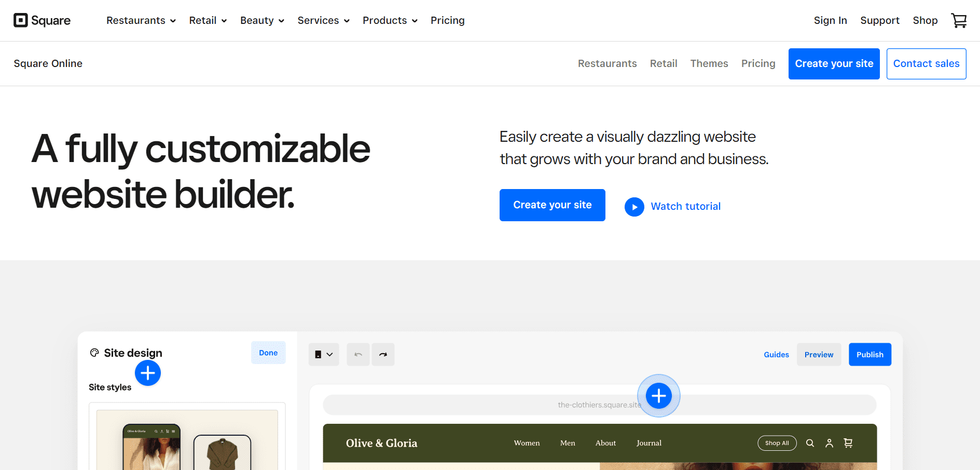Screen dimensions: 980x470
Task: Open the Support link
Action: [880, 20]
